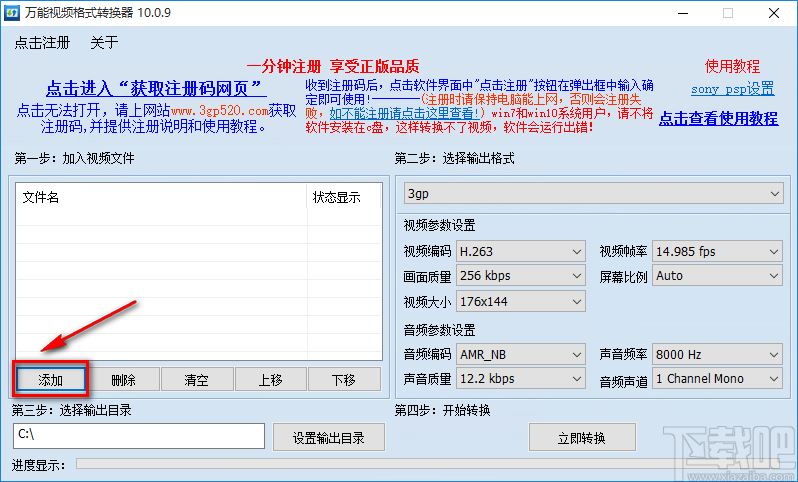Open the 关于 menu
The image size is (798, 482).
click(x=104, y=43)
